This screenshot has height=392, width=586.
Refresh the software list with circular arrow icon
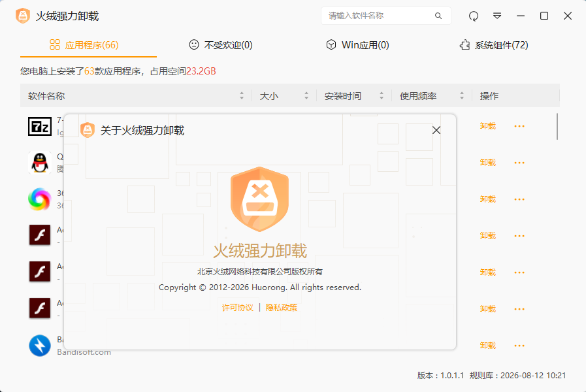point(474,16)
